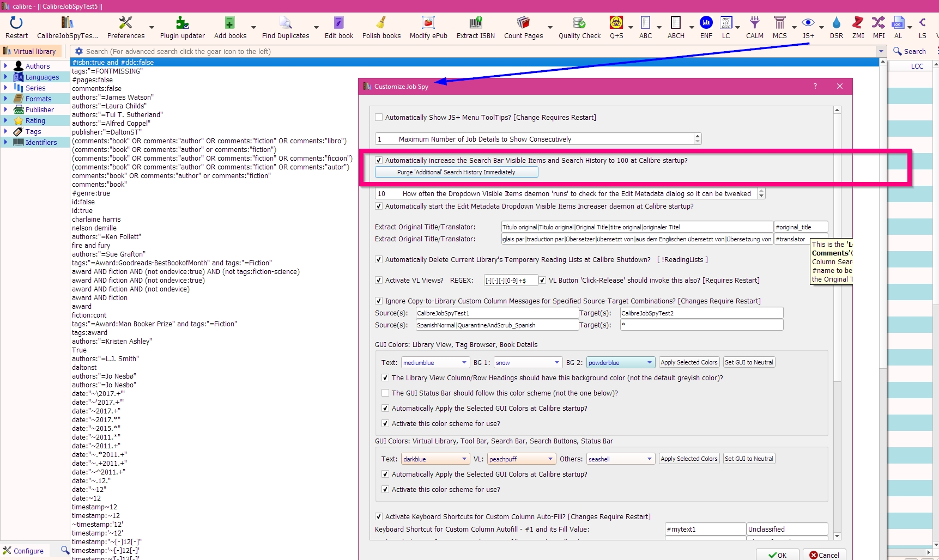Click the VL Views REGEX input field

[511, 281]
